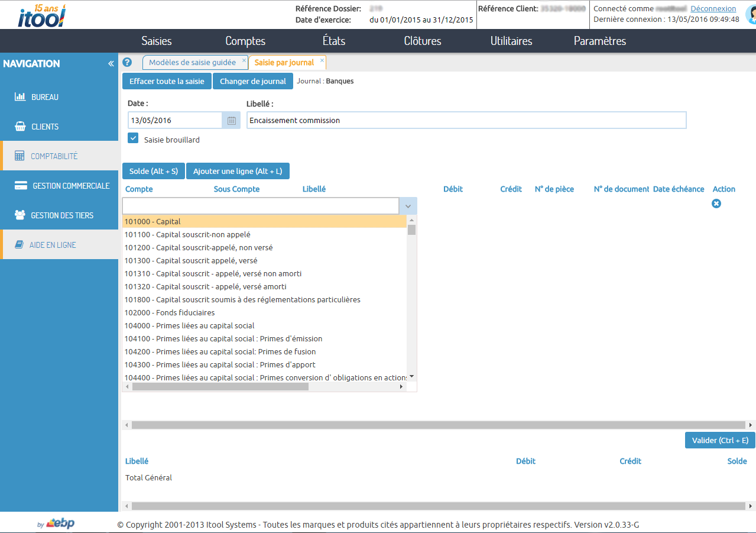Open Gestion Commerciale via the card icon

tap(21, 186)
